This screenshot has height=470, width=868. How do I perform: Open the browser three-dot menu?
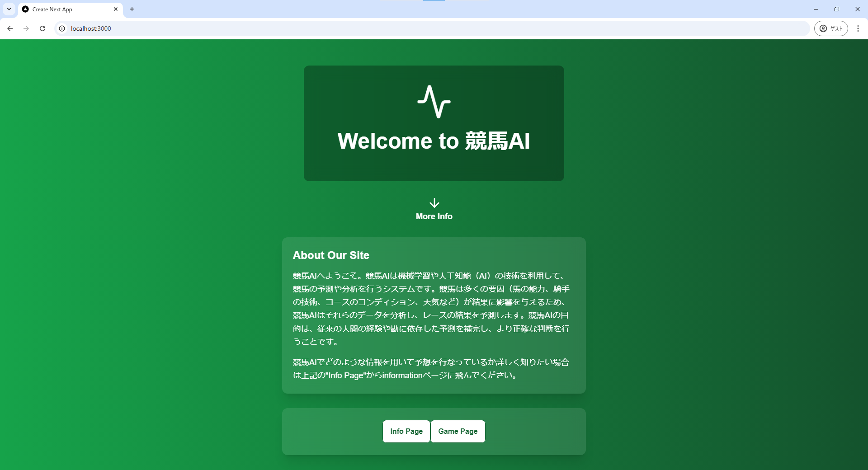(858, 28)
